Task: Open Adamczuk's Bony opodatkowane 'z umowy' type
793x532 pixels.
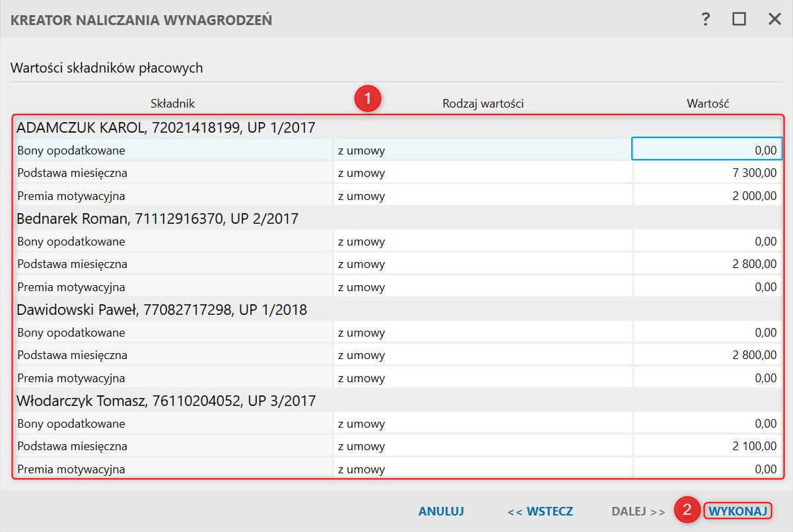Action: (x=483, y=150)
